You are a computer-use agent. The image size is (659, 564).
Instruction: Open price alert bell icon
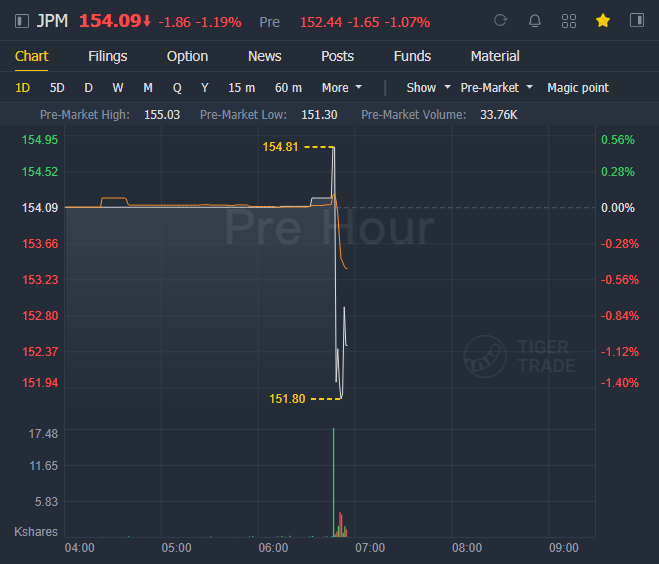(x=535, y=21)
